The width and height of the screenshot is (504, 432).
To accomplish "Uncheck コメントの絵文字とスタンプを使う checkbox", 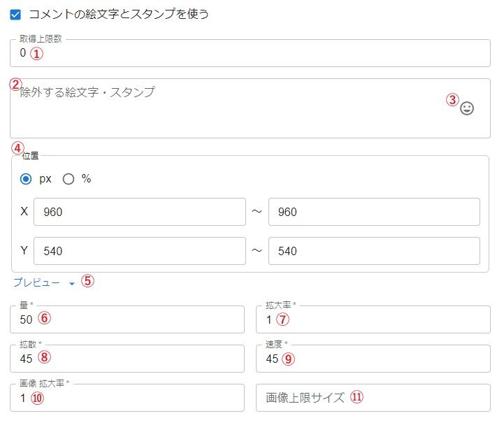I will 15,14.
